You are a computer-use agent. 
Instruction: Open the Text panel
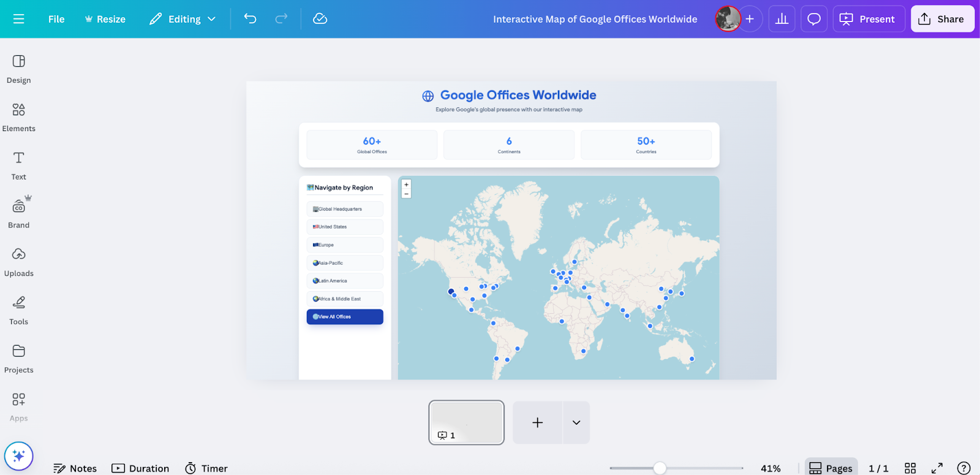pos(19,165)
